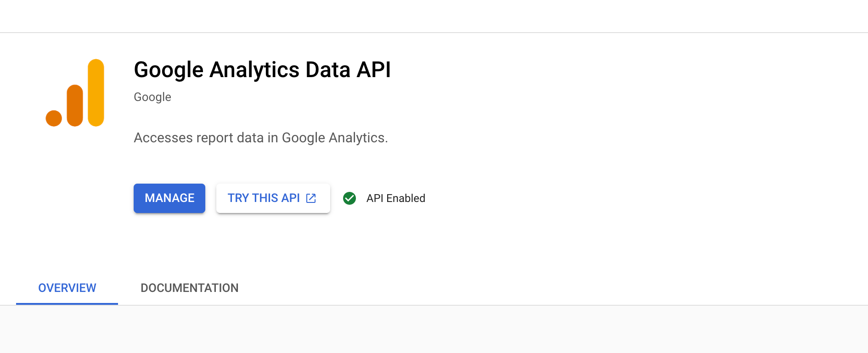Open the DOCUMENTATION tab
868x353 pixels.
click(190, 288)
